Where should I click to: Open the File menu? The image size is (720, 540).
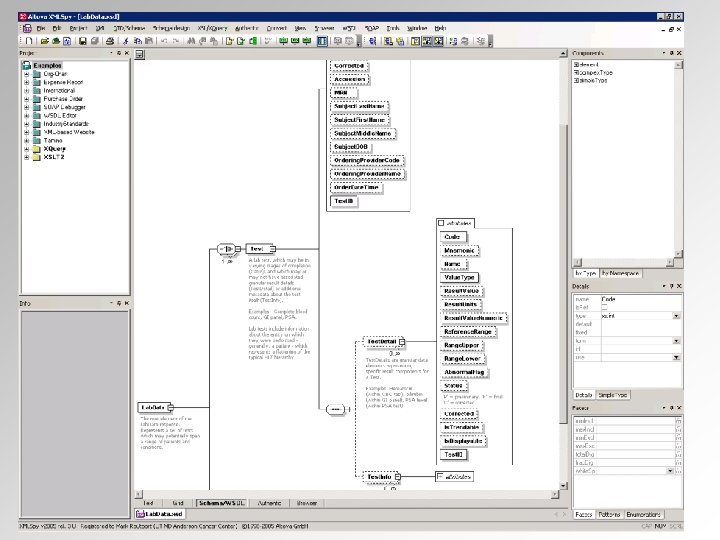41,28
